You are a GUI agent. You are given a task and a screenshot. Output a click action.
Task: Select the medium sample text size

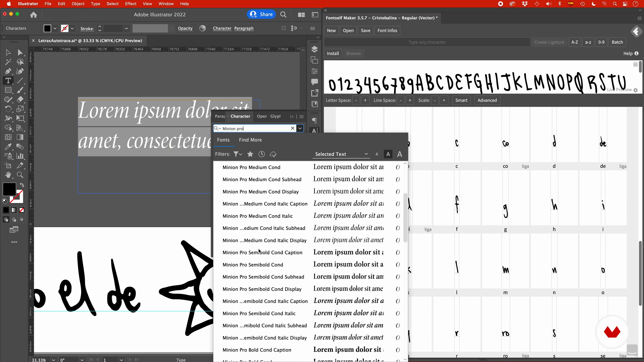(x=388, y=154)
